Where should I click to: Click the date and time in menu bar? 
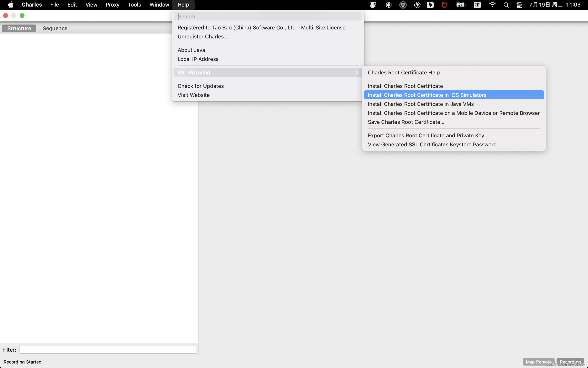(x=555, y=5)
